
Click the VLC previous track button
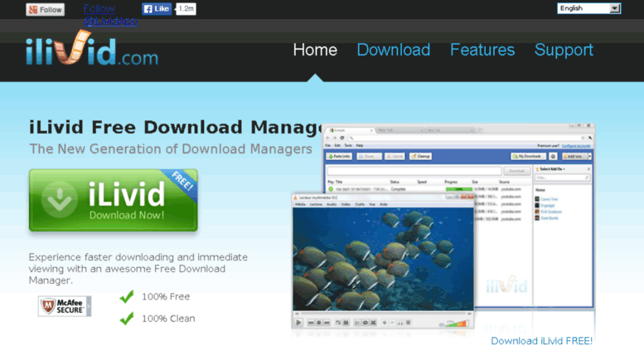(x=311, y=323)
